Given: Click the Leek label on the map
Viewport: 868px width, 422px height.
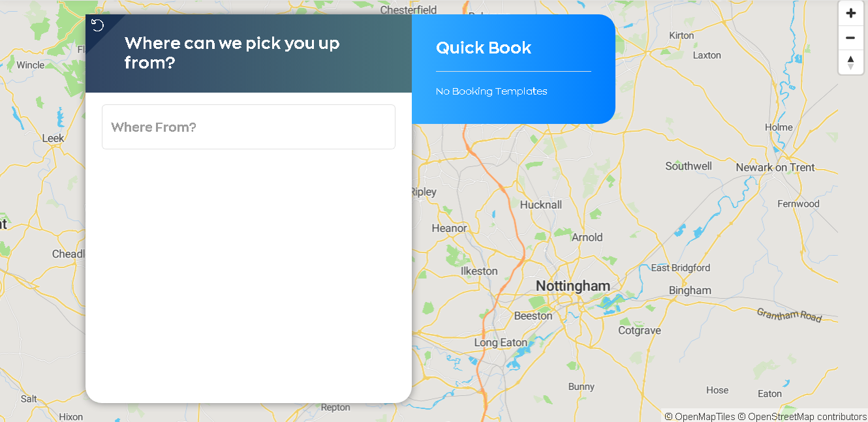Looking at the screenshot, I should click(53, 138).
